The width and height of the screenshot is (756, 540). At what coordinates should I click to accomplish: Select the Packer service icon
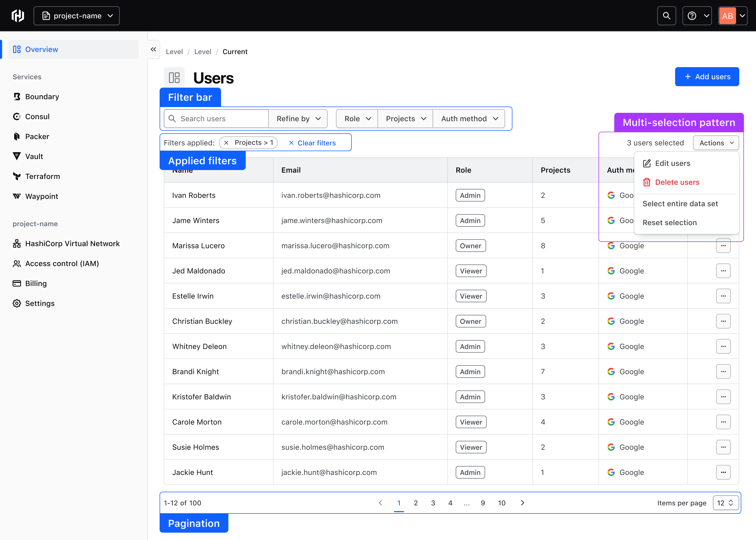[x=17, y=136]
